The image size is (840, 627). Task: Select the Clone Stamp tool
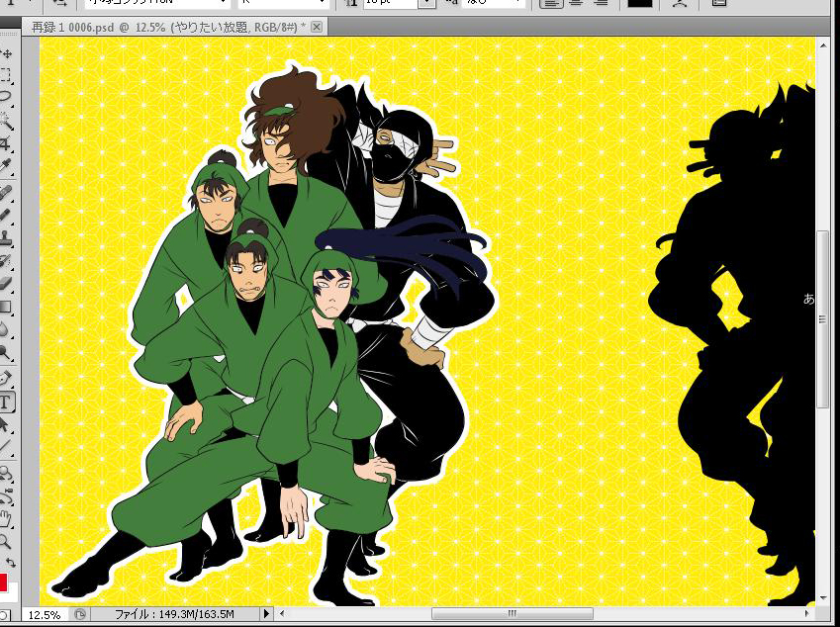point(5,237)
